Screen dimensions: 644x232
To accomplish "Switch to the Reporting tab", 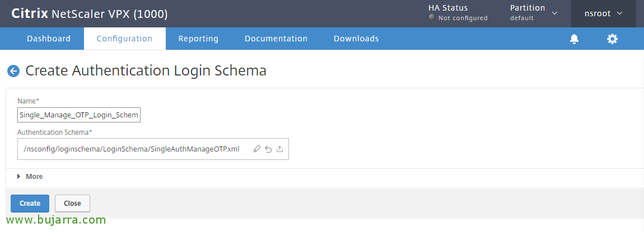I will click(198, 39).
